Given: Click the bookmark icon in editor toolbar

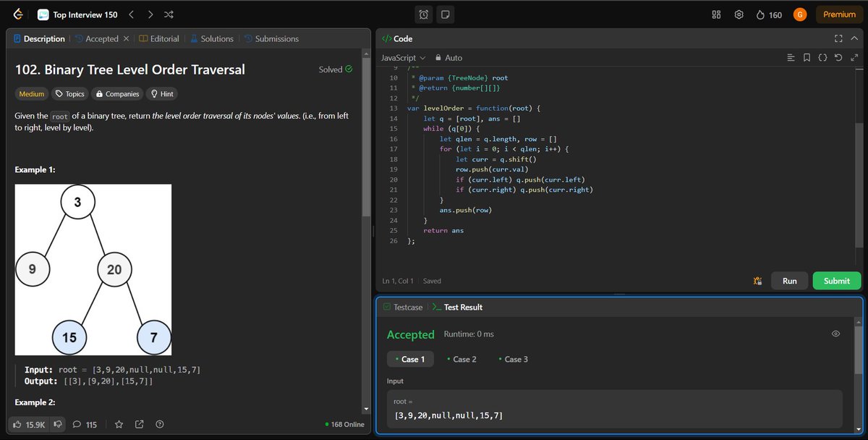Looking at the screenshot, I should point(807,58).
